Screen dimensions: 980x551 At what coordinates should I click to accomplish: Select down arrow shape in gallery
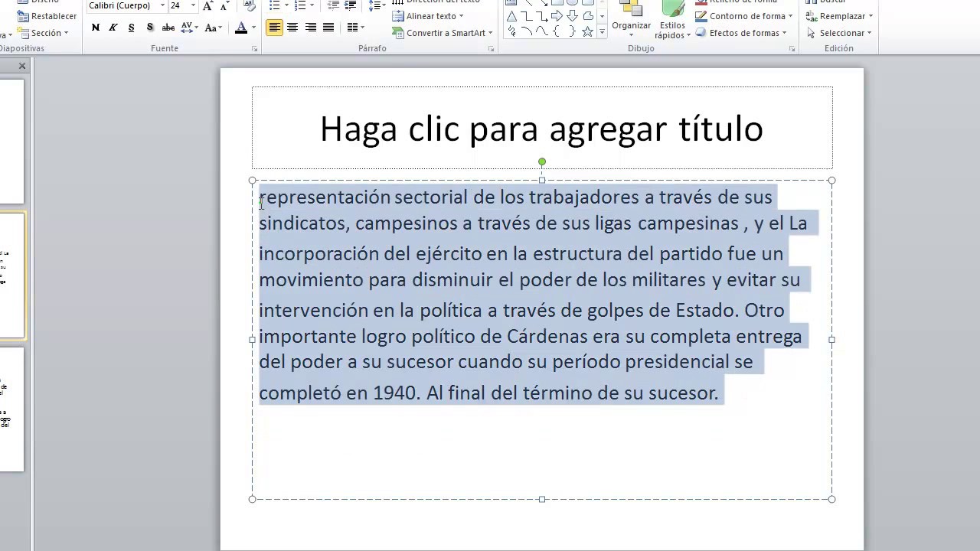point(573,16)
